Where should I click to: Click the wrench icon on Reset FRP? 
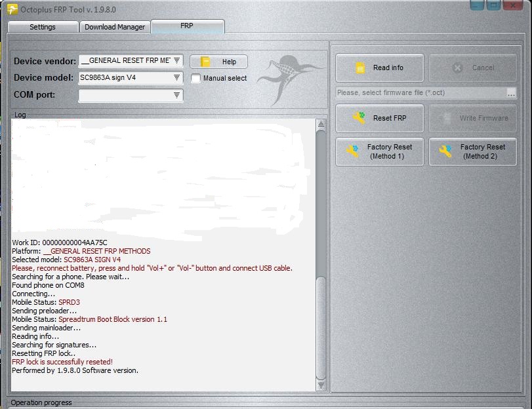pos(359,118)
